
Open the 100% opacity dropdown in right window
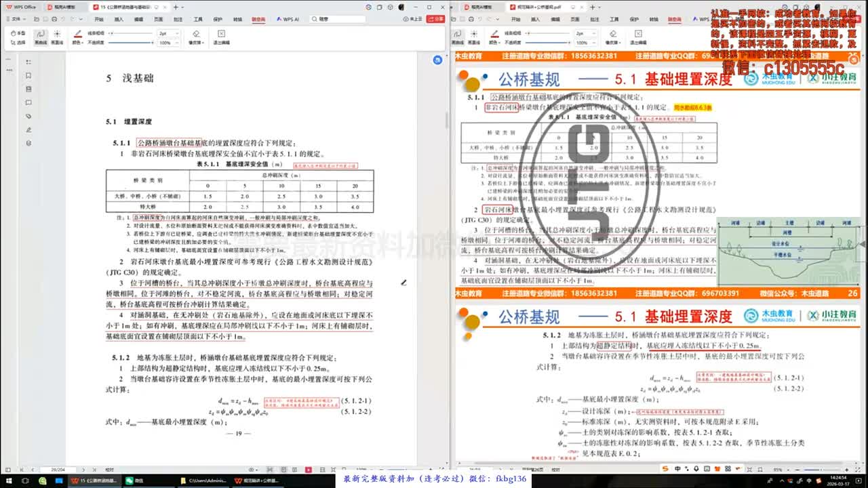click(585, 42)
